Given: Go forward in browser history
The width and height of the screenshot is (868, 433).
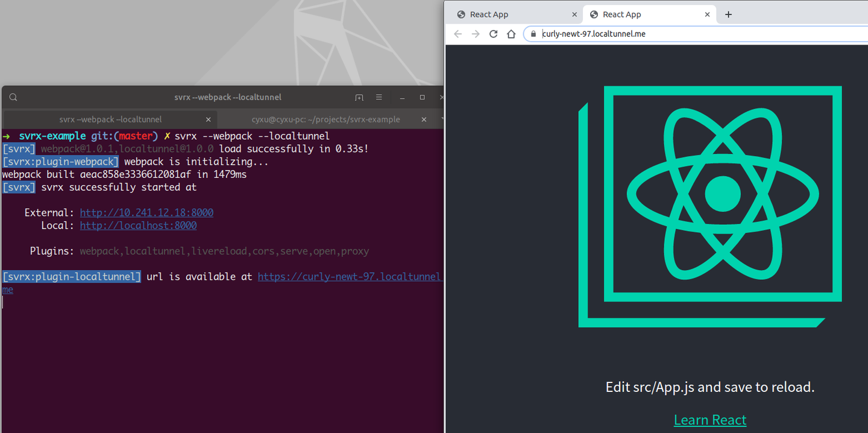Looking at the screenshot, I should point(476,34).
